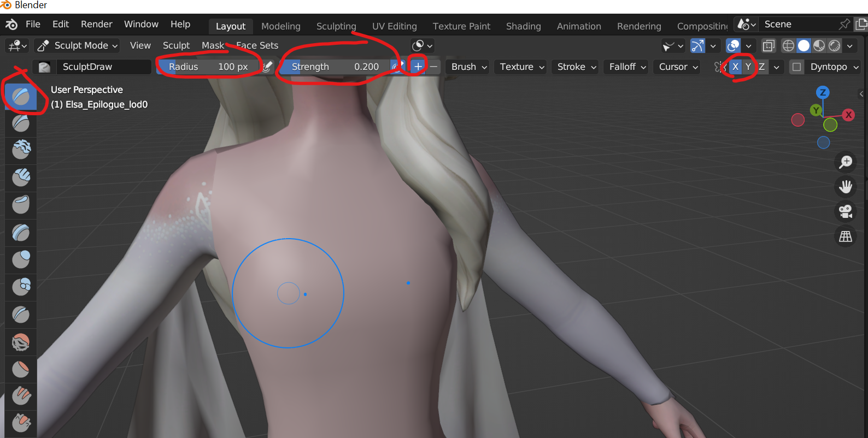
Task: Select the Fill brush tool
Action: coord(21,396)
